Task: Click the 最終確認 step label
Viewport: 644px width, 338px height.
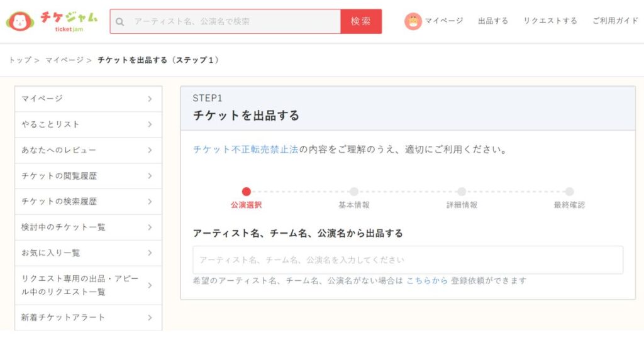Action: 569,205
